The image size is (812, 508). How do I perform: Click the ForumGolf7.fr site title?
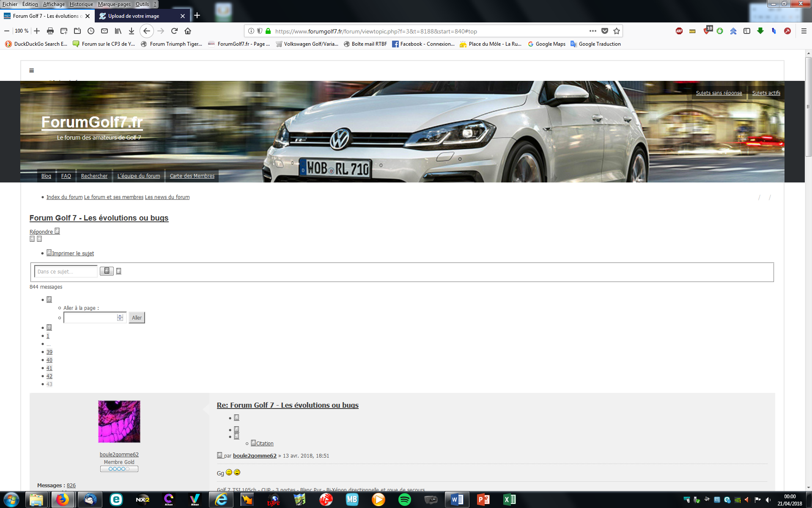pos(92,122)
